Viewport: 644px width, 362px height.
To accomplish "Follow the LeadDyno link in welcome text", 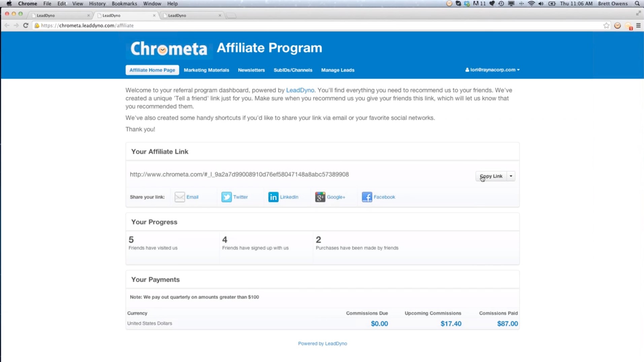I will tap(300, 90).
